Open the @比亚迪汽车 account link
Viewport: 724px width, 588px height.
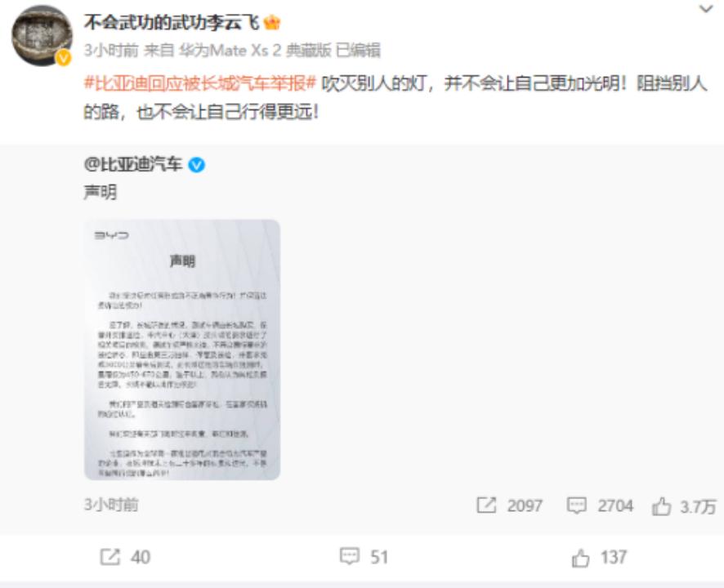133,164
